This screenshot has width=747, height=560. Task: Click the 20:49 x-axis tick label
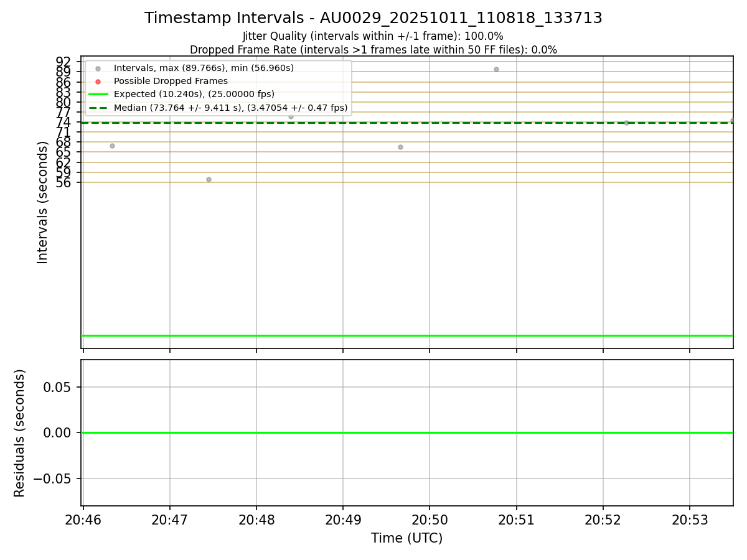(x=343, y=520)
